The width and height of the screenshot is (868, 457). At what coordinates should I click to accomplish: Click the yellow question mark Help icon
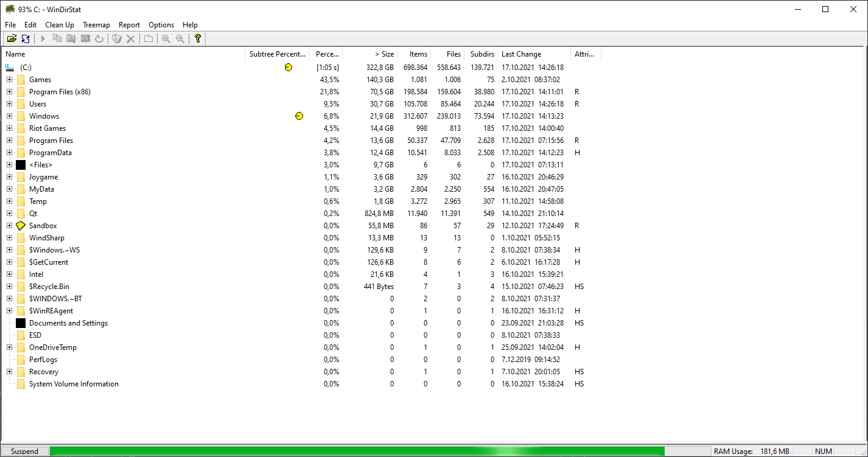point(198,39)
